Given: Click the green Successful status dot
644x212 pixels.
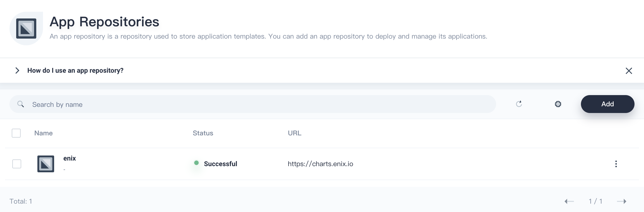Looking at the screenshot, I should [196, 163].
